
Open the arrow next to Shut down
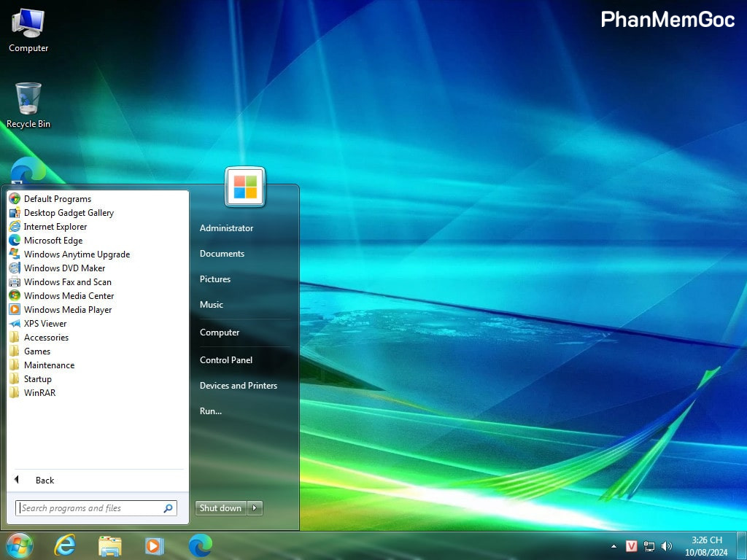255,508
